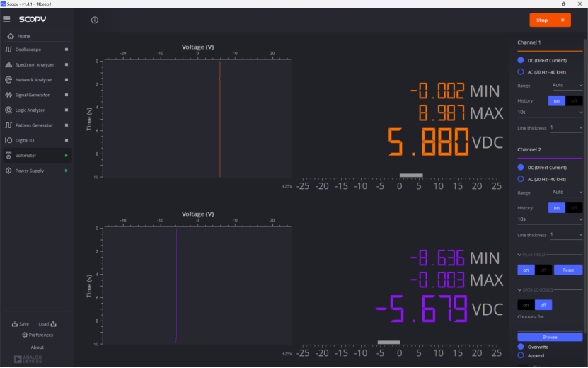Click Channel 1 voltage history plot
This screenshot has width=588, height=368.
point(197,119)
